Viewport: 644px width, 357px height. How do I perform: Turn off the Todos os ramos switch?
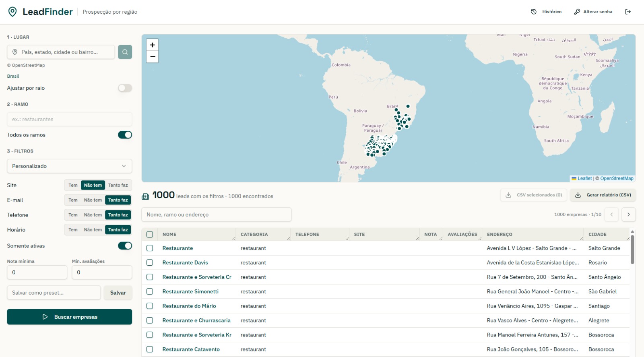click(x=125, y=135)
